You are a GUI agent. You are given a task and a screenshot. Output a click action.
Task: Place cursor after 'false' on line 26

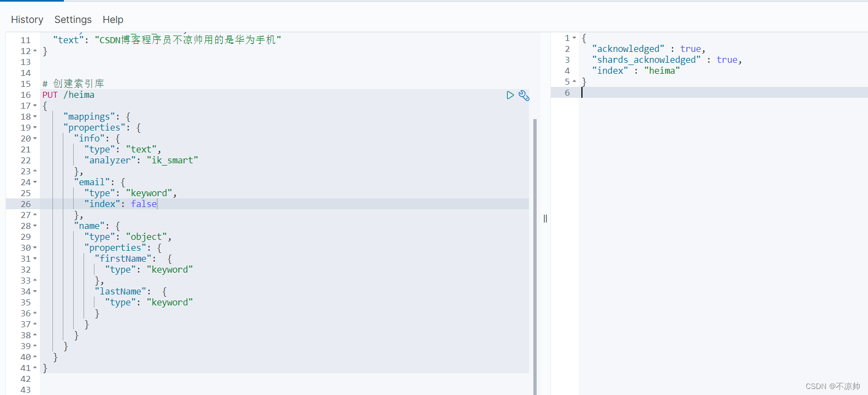click(x=157, y=204)
